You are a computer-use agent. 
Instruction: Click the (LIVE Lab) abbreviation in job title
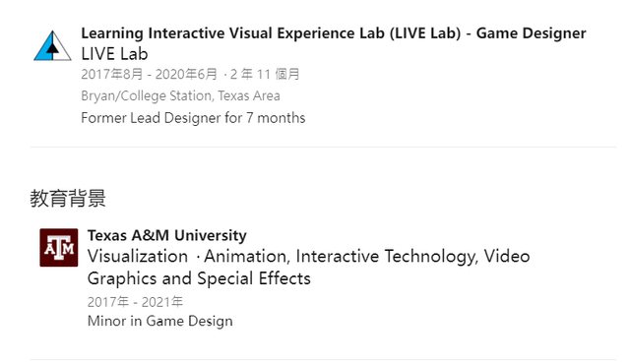coord(425,33)
